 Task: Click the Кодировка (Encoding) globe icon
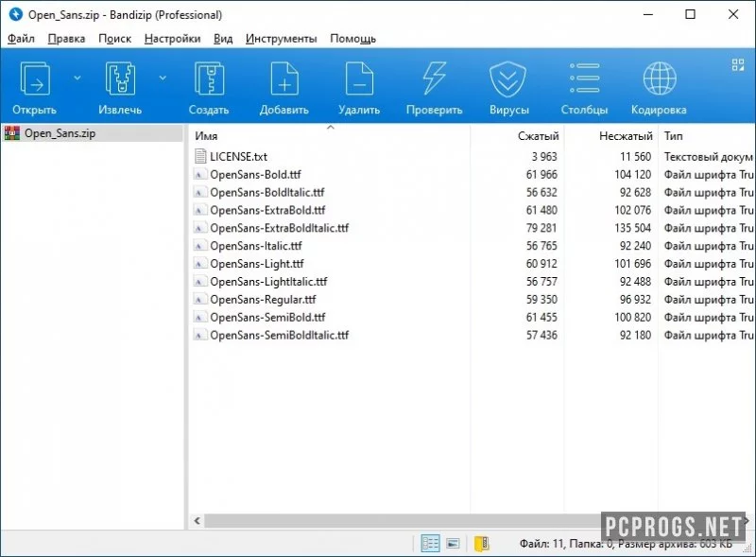pos(659,78)
